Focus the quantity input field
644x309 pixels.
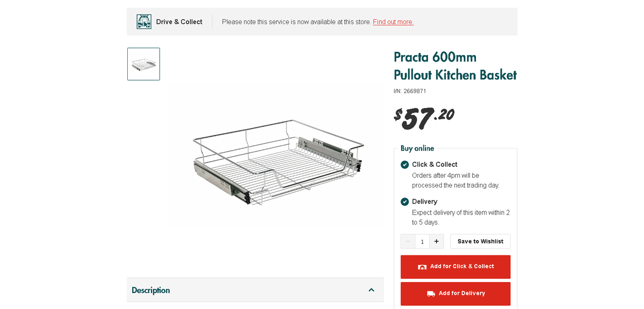pyautogui.click(x=422, y=242)
